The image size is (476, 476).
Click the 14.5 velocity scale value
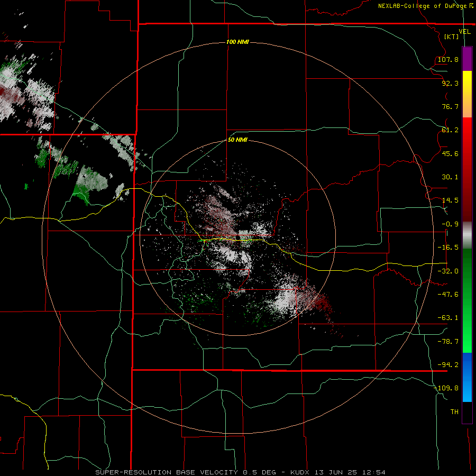pyautogui.click(x=450, y=200)
